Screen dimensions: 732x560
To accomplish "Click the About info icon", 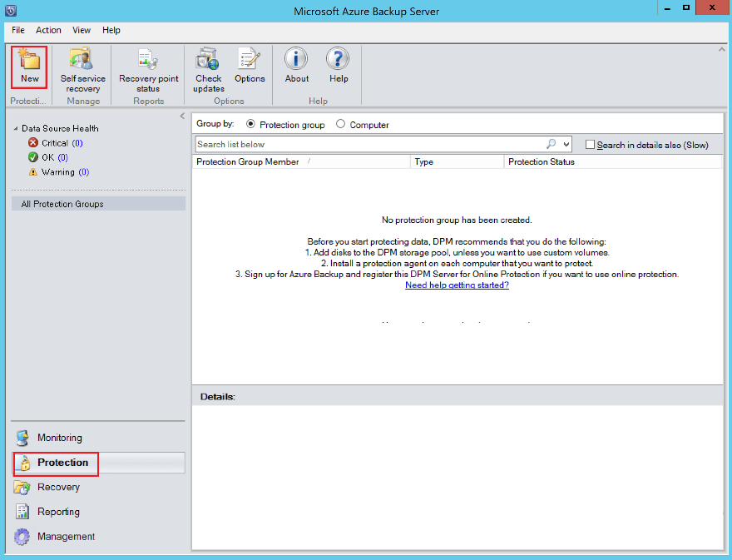I will coord(296,59).
